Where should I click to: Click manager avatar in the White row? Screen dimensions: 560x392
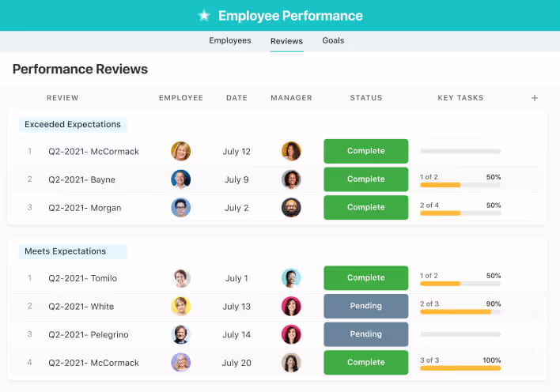291,307
